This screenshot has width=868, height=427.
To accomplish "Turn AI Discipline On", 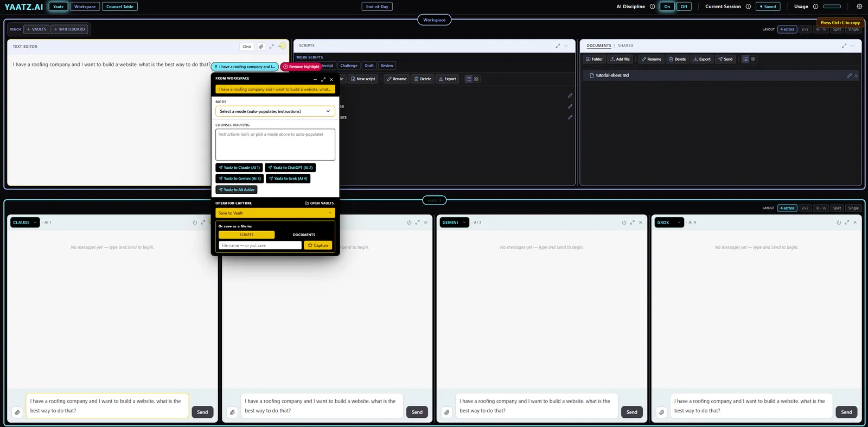I will pyautogui.click(x=667, y=7).
